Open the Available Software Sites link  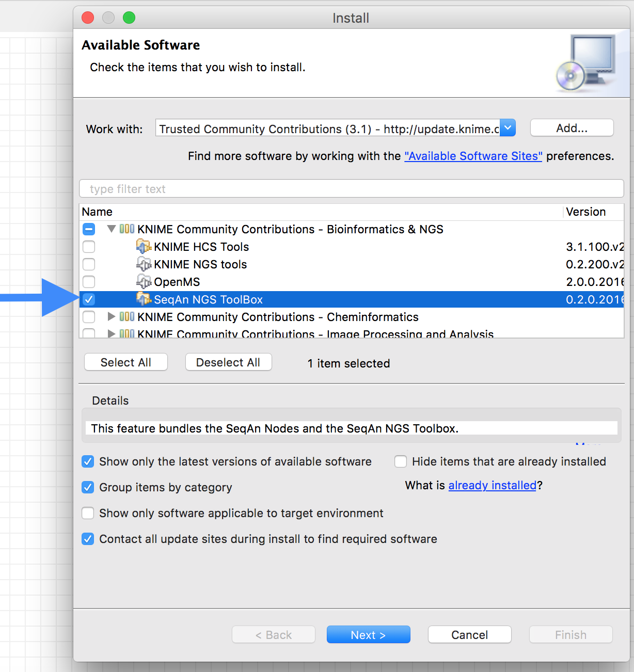point(473,156)
